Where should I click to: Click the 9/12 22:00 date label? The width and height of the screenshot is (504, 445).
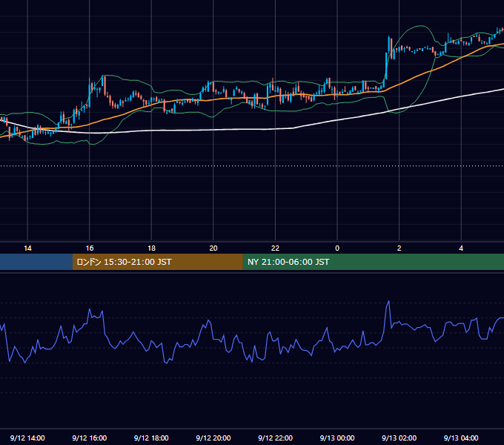pos(276,438)
